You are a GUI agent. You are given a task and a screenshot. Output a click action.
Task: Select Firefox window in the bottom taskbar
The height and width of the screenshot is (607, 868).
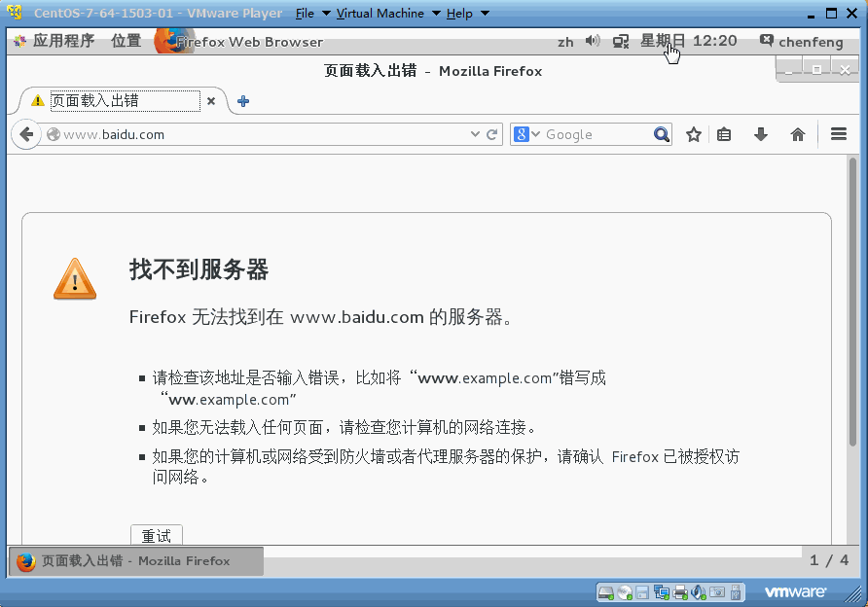pyautogui.click(x=136, y=561)
